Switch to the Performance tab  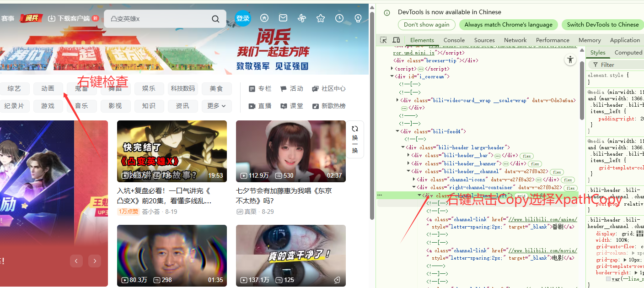(x=553, y=40)
